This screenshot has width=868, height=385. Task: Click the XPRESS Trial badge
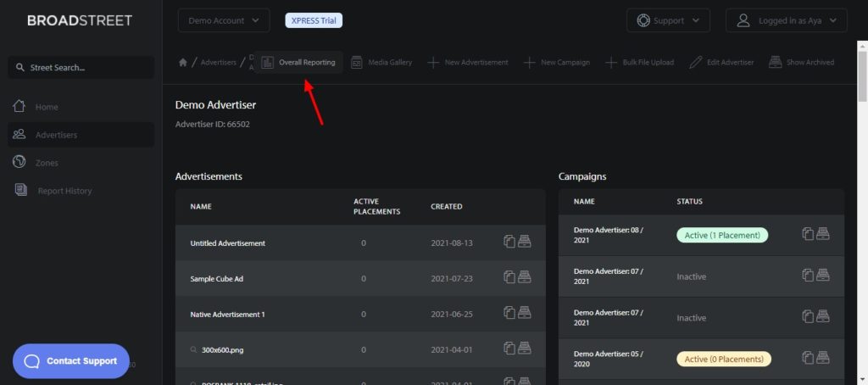314,20
